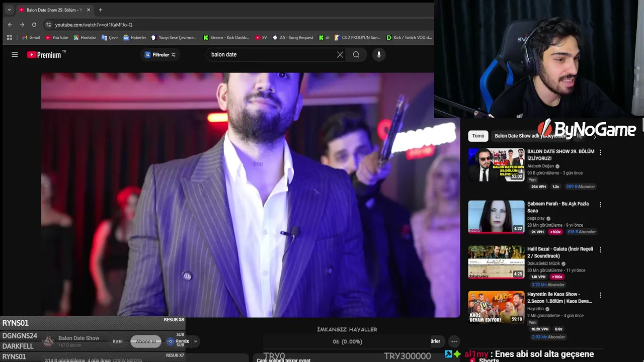The height and width of the screenshot is (362, 644).
Task: Close the Balon Date Show browser tab
Action: 89,10
